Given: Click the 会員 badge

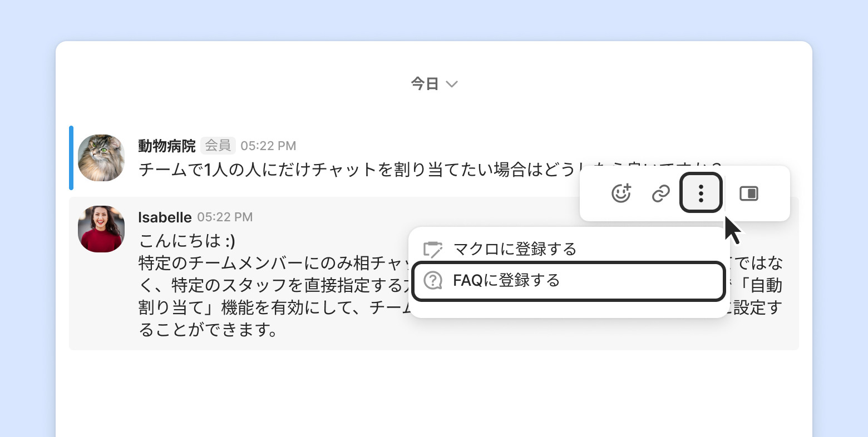Looking at the screenshot, I should tap(218, 146).
